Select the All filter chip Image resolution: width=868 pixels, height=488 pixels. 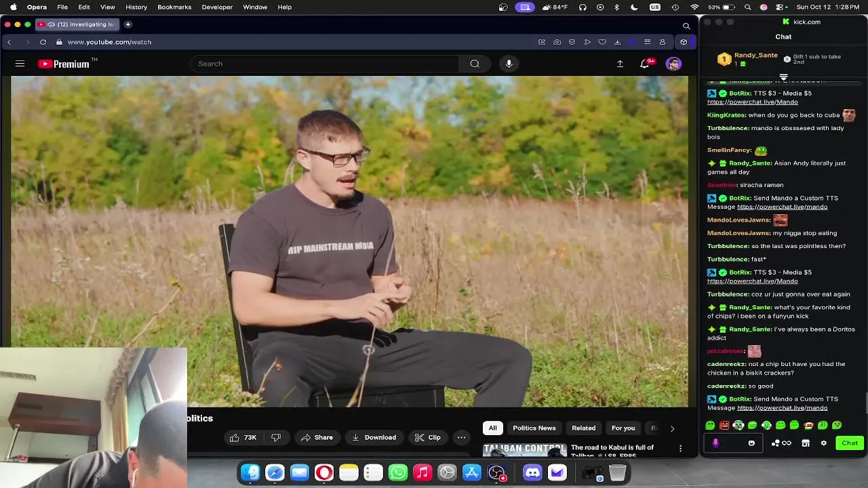click(x=493, y=428)
